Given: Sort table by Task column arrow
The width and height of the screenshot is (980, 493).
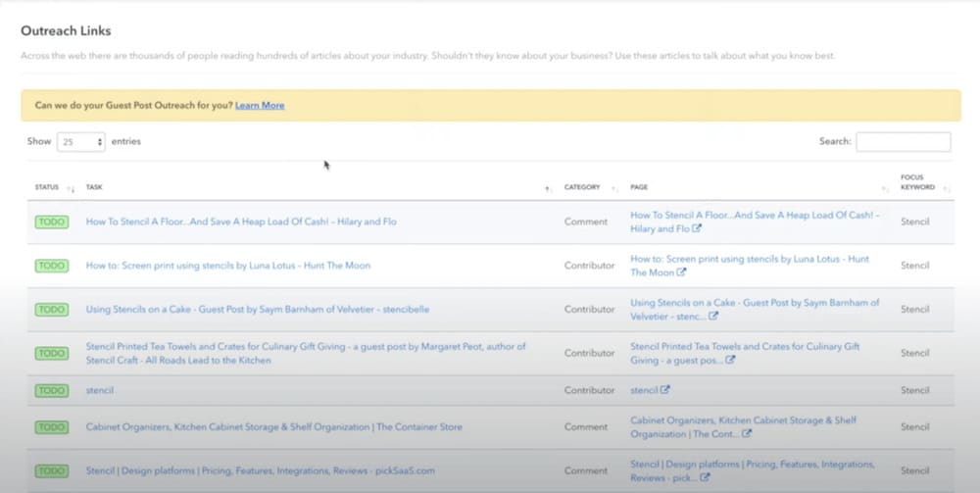Looking at the screenshot, I should click(x=548, y=189).
